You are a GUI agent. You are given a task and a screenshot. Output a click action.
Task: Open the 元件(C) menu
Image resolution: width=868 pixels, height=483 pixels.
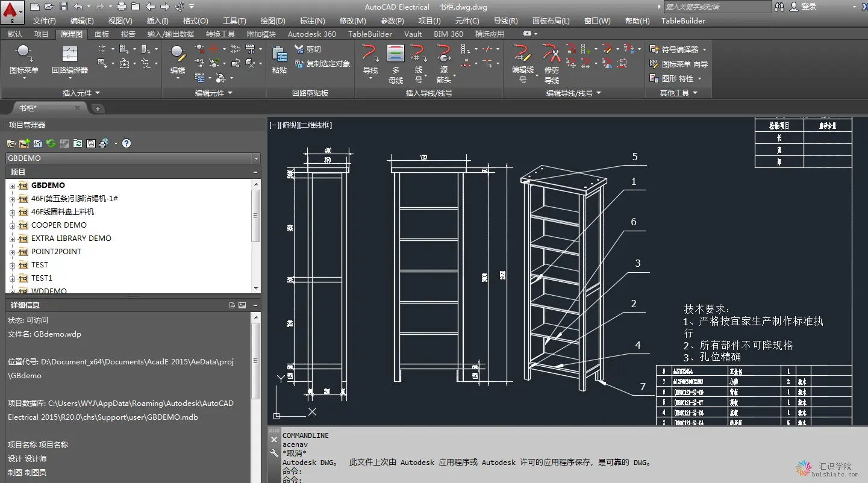coord(467,21)
